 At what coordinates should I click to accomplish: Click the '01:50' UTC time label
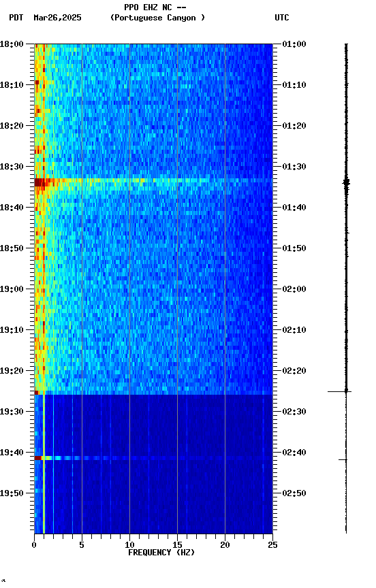coord(294,248)
